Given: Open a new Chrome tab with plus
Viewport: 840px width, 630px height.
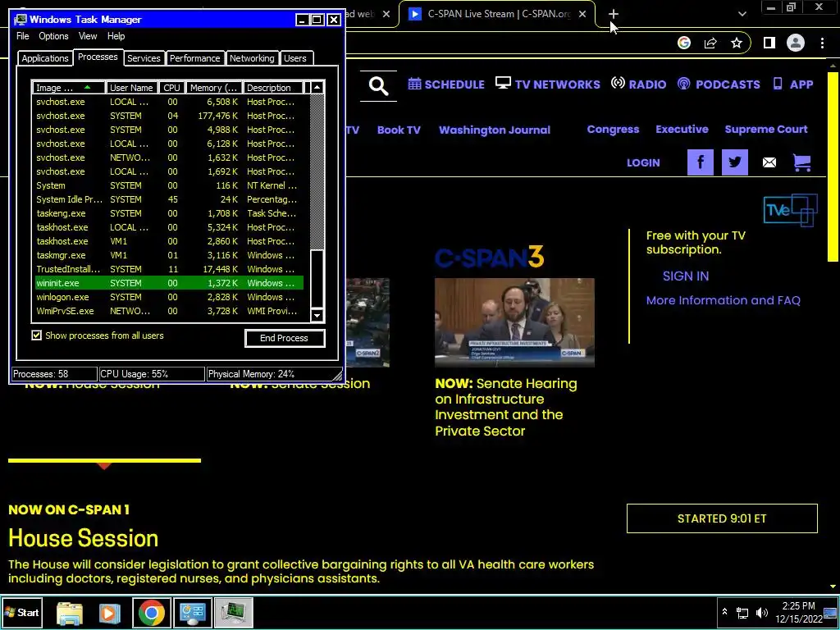Looking at the screenshot, I should (614, 14).
